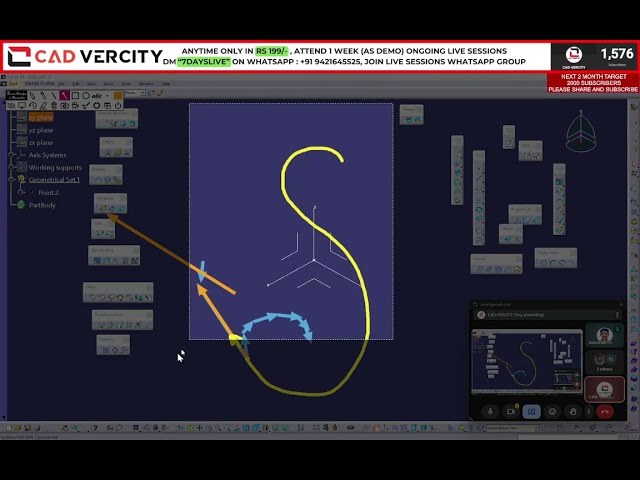Open the View menu
Screen dimensions: 640x480
[91, 84]
